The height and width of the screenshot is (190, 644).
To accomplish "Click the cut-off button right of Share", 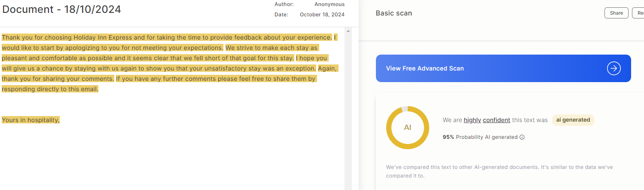I will 638,13.
